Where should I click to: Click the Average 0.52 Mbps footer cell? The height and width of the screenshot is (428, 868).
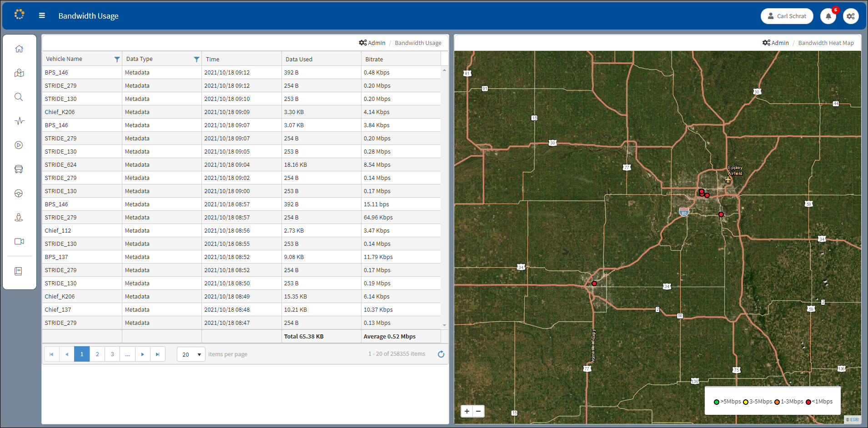(x=401, y=336)
